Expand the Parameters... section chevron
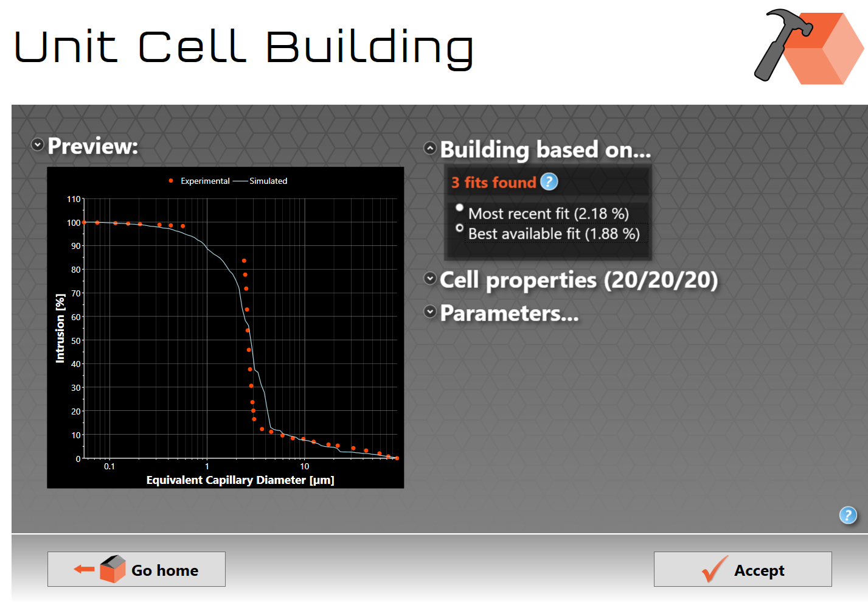The height and width of the screenshot is (602, 868). 430,312
